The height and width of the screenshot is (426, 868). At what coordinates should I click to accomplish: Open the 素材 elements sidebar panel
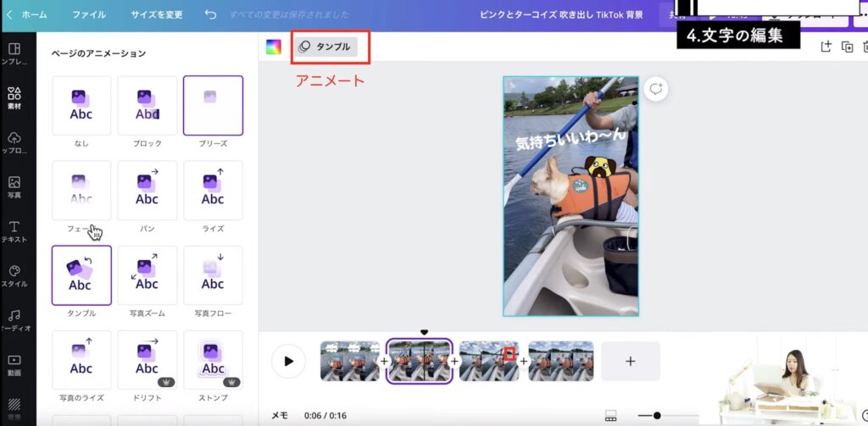coord(14,98)
